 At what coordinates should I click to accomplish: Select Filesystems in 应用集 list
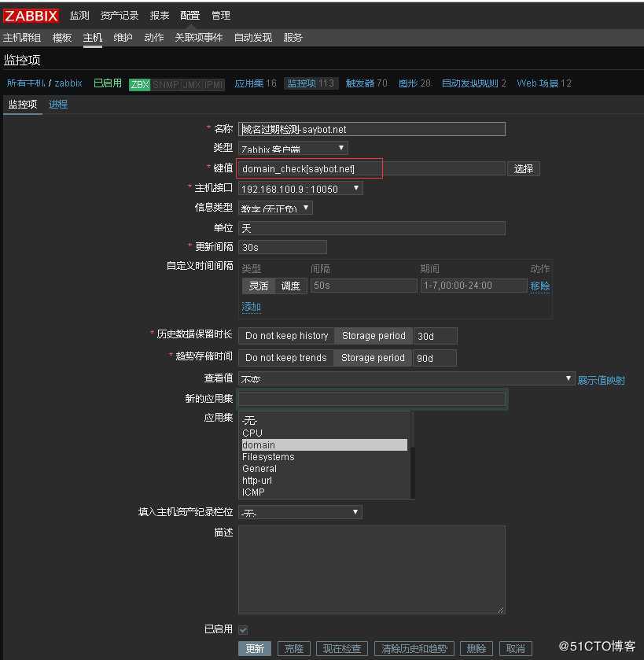tap(324, 457)
